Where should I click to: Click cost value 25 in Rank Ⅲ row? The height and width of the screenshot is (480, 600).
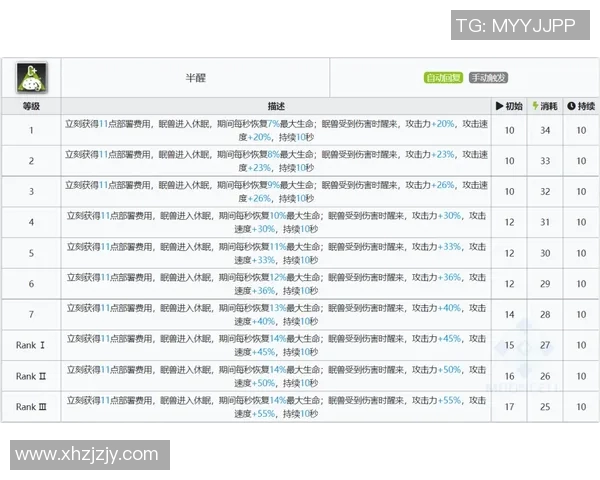pos(545,407)
